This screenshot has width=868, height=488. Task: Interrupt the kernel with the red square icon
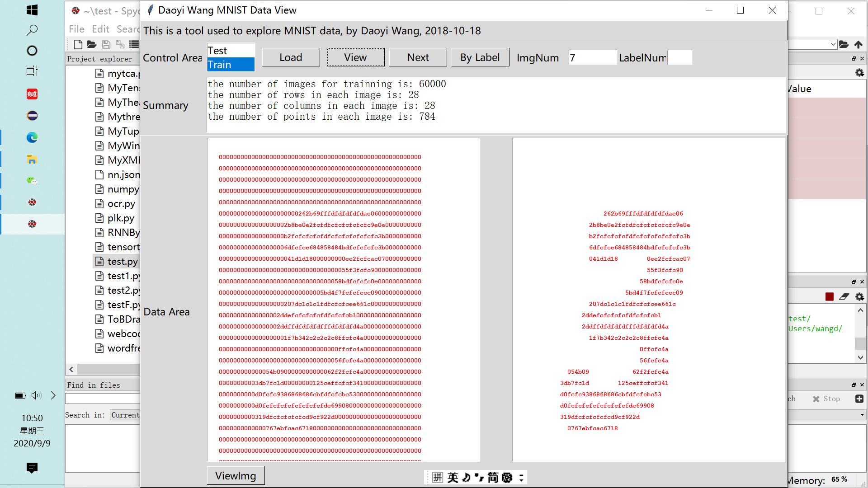[x=829, y=297]
